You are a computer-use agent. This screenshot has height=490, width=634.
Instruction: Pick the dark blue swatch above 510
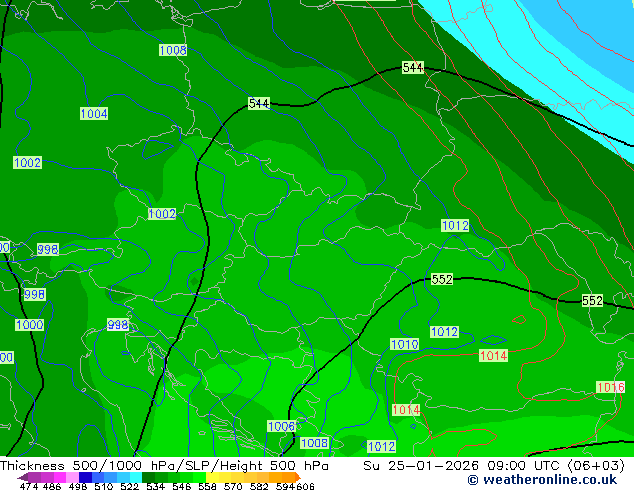[85, 477]
